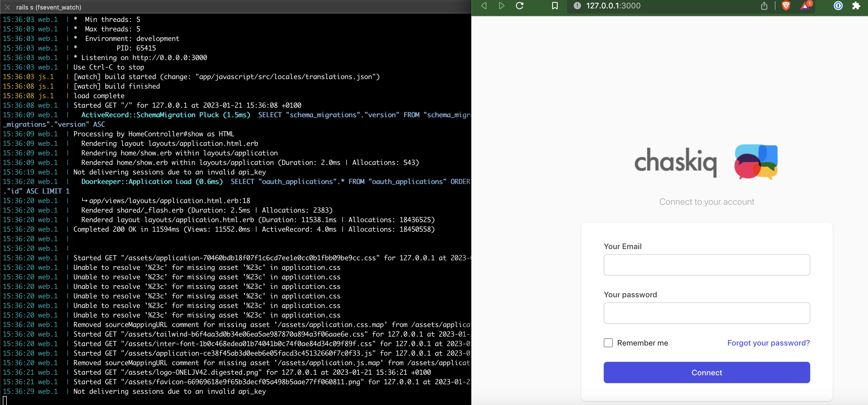The height and width of the screenshot is (405, 868).
Task: Open the share menu in the browser toolbar
Action: coord(764,6)
